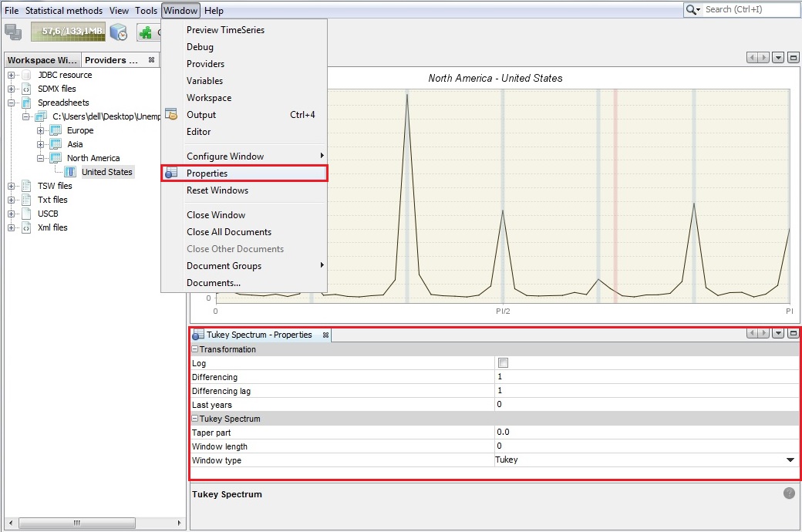
Task: Click the help question mark icon
Action: coord(789,493)
